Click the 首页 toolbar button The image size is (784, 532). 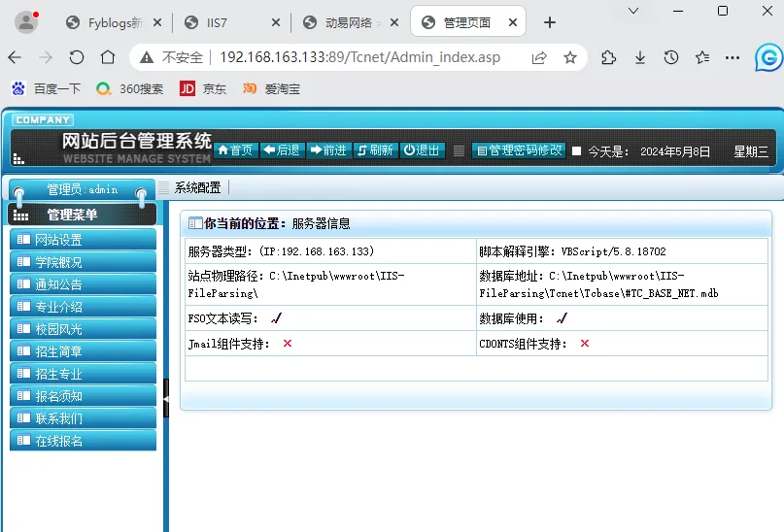click(236, 150)
